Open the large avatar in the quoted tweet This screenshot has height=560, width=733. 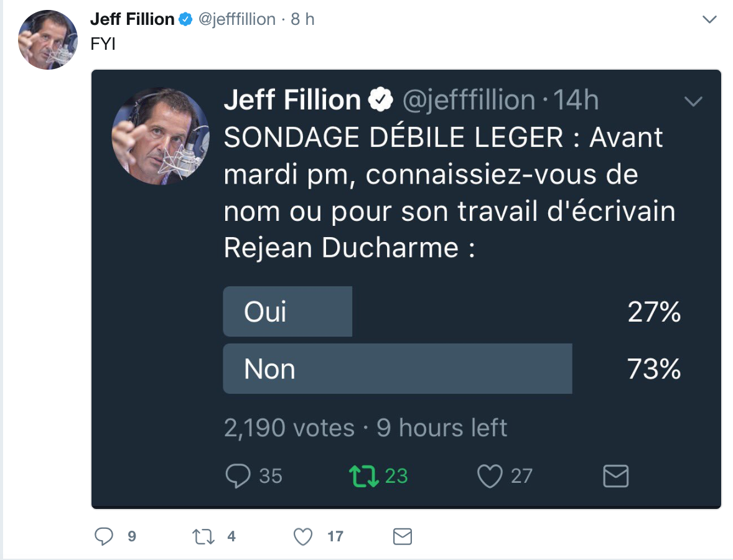tap(161, 136)
